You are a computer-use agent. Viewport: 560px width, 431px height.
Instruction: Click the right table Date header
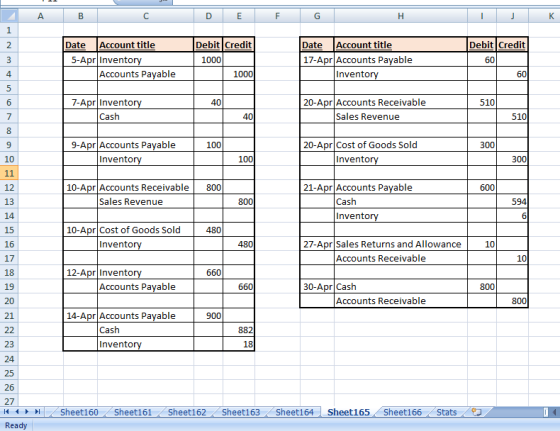click(317, 45)
